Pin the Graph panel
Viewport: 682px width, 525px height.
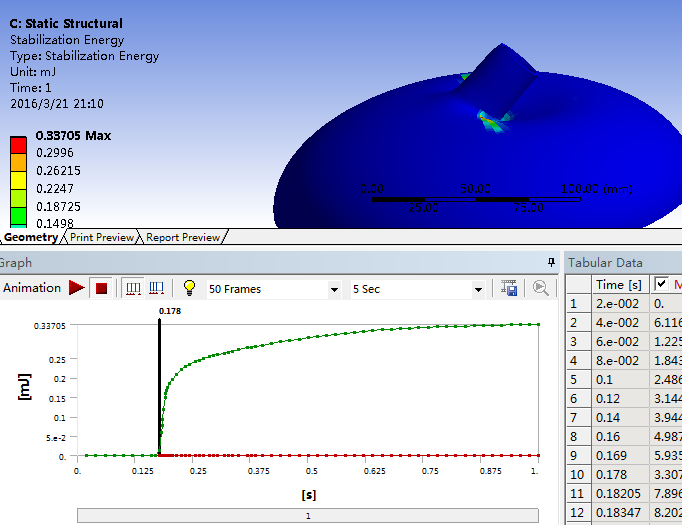pyautogui.click(x=551, y=262)
